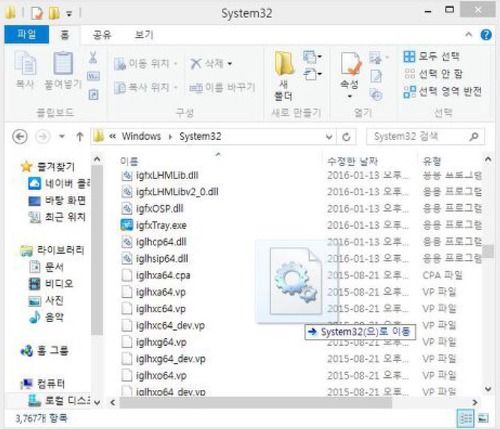Click the copy path icon

click(x=93, y=76)
